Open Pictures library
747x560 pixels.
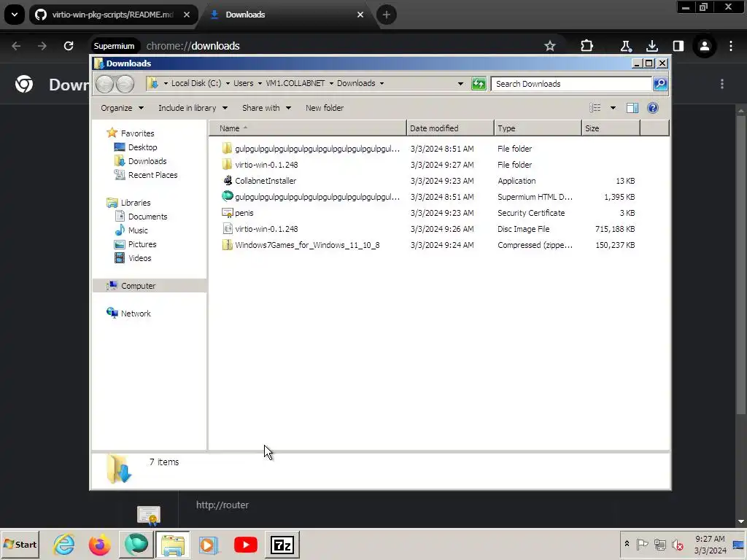tap(142, 244)
